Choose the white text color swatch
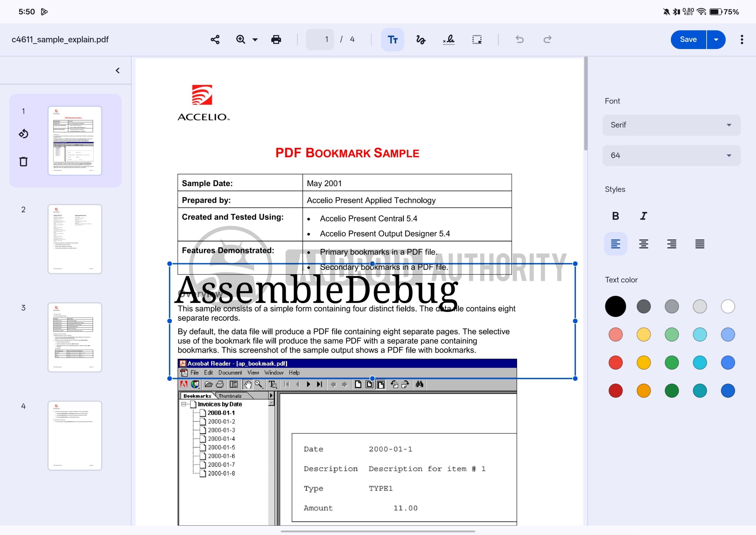 [x=728, y=306]
